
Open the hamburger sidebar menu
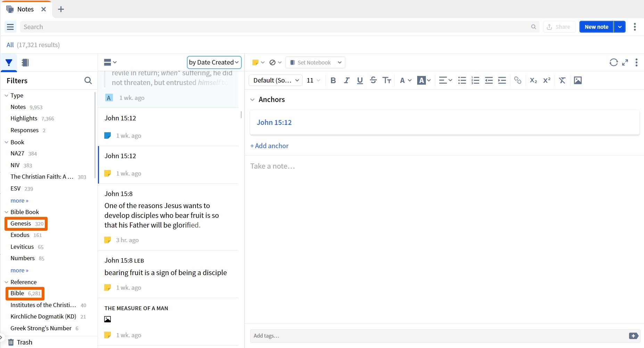coord(10,27)
